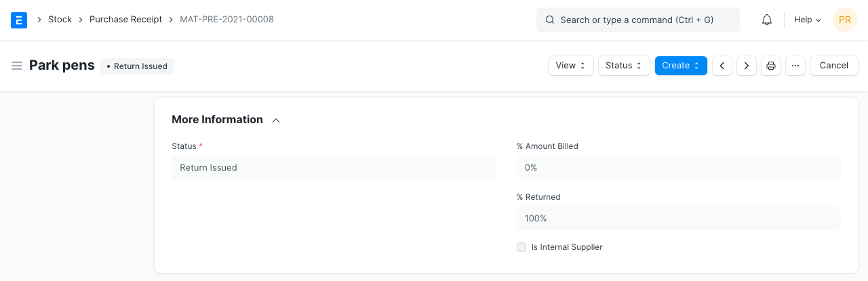Open the Create dropdown button
The width and height of the screenshot is (868, 281).
click(680, 66)
